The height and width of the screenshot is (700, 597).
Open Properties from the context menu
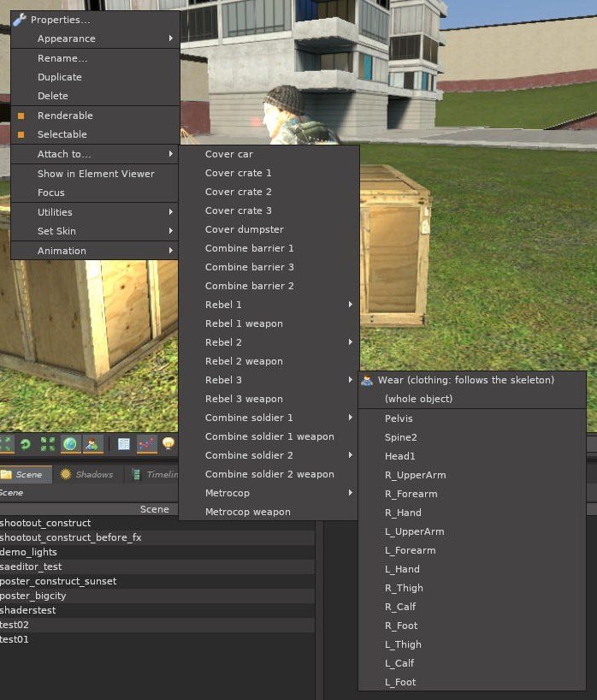point(95,20)
